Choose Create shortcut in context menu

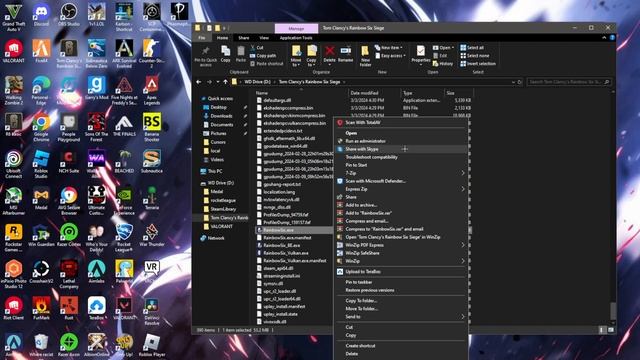click(401, 346)
